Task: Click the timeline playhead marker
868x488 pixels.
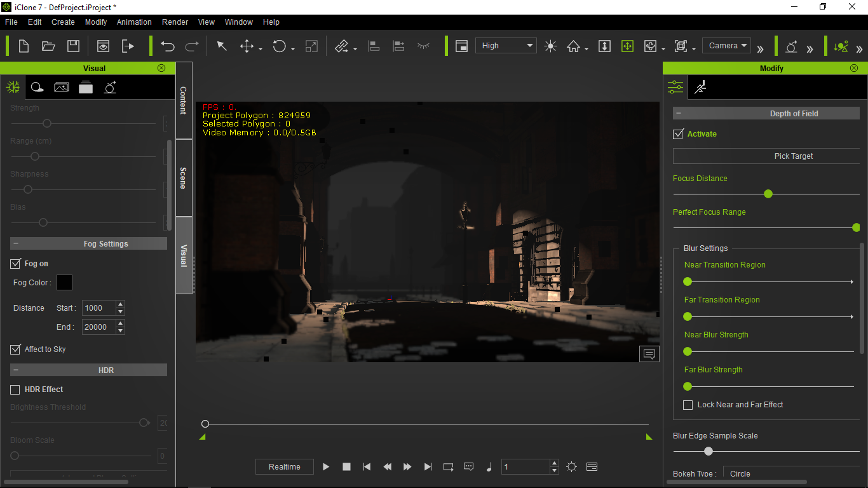Action: [x=205, y=424]
